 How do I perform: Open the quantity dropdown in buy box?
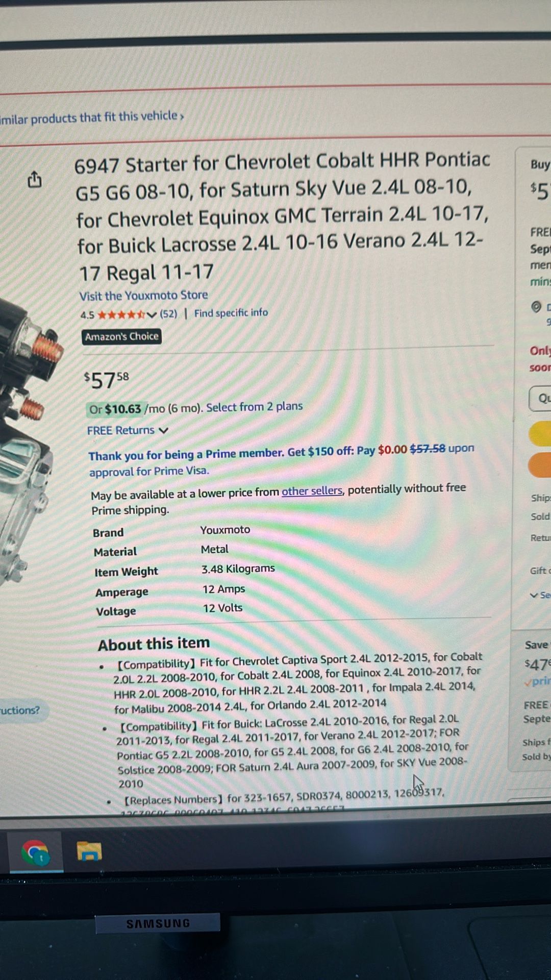point(541,398)
